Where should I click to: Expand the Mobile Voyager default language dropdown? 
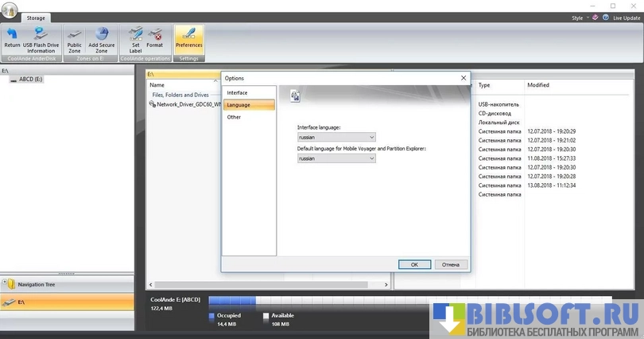click(x=336, y=158)
